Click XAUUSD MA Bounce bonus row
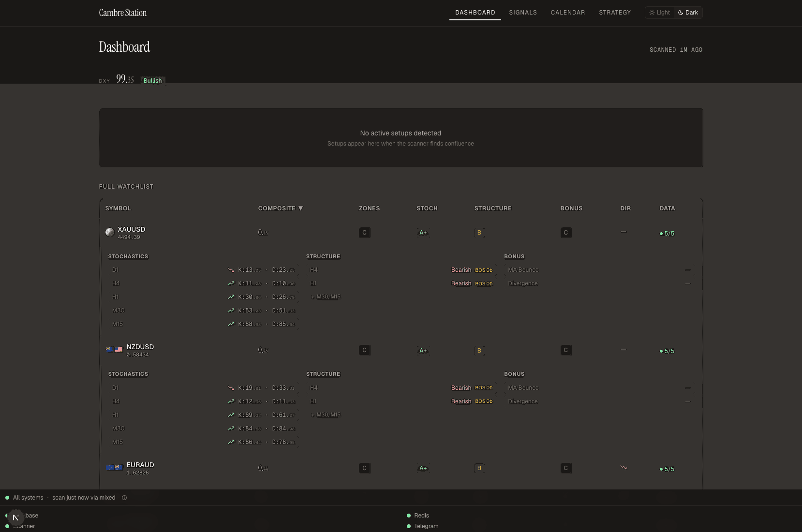The height and width of the screenshot is (532, 802). tap(599, 270)
